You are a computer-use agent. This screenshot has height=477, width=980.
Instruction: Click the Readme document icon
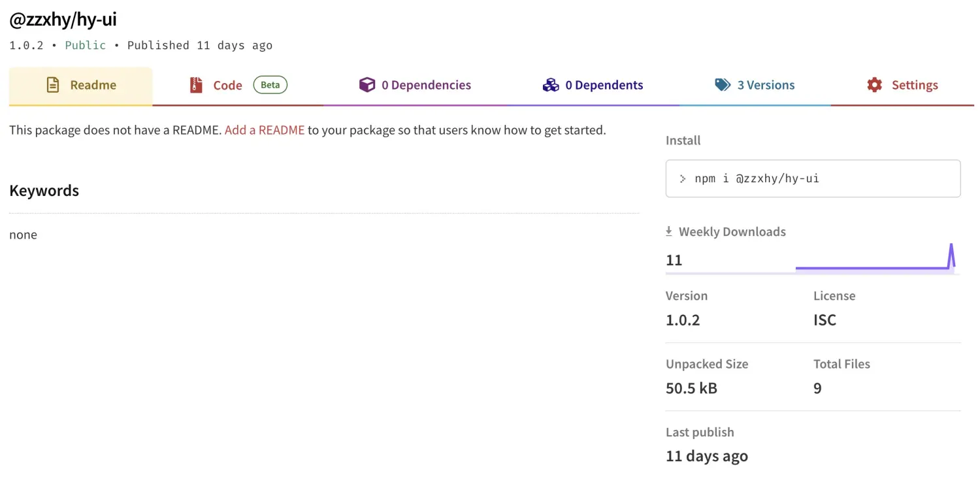[x=53, y=85]
